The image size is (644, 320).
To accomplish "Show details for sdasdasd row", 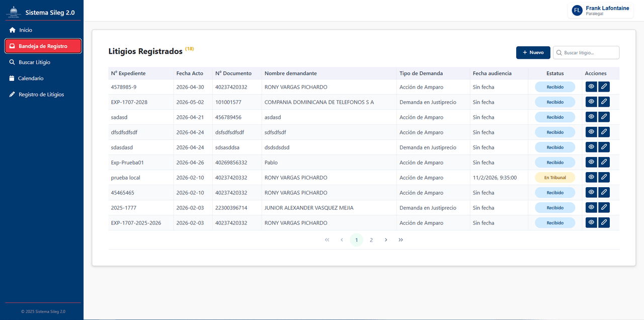I will coord(592,147).
